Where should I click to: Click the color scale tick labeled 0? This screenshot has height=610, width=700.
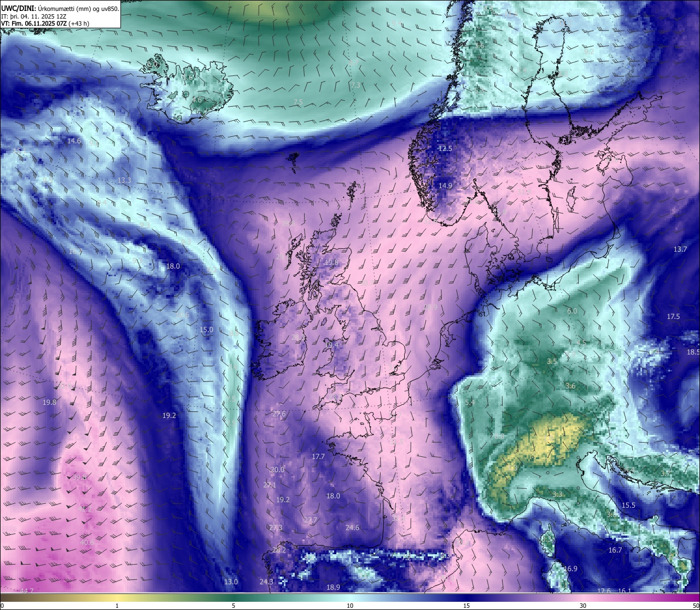point(2,606)
